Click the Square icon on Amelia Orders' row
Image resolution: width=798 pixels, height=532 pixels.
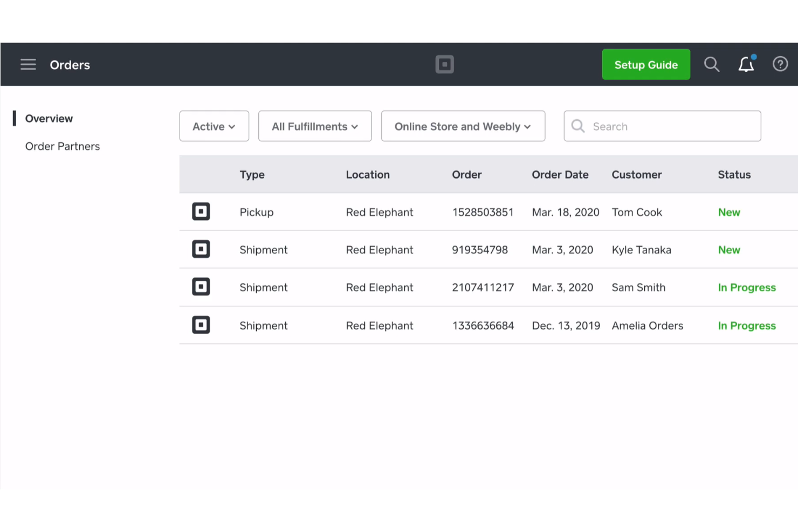pyautogui.click(x=201, y=324)
